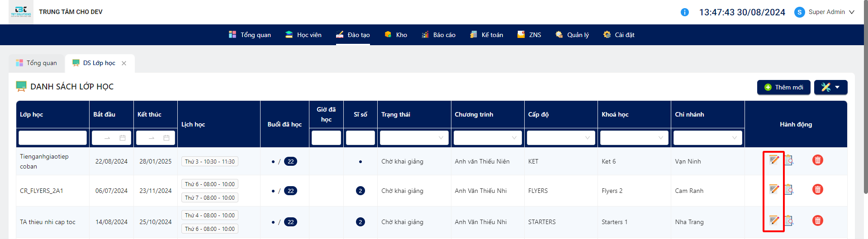
Task: Close the DS Lớp học tab
Action: (x=124, y=63)
